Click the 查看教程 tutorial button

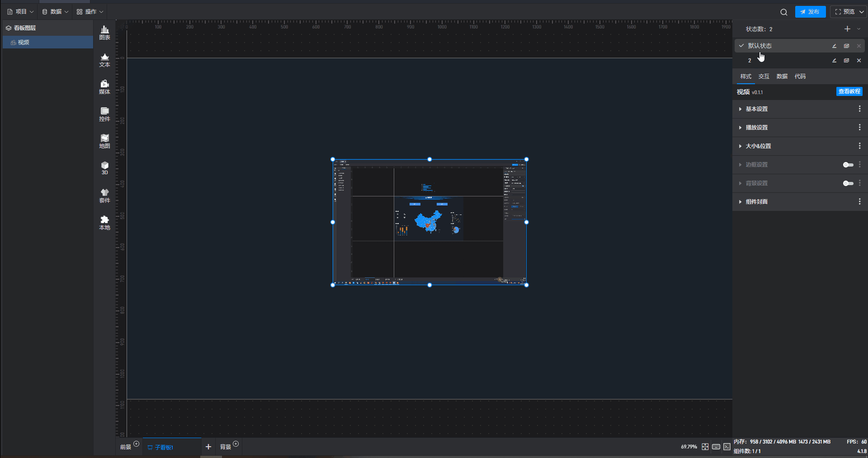849,91
